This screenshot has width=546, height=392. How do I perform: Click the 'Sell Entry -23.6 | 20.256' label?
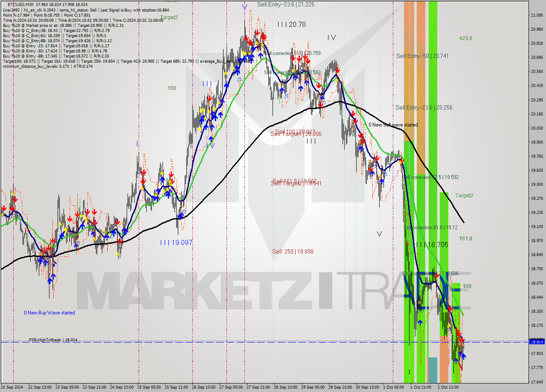click(424, 108)
